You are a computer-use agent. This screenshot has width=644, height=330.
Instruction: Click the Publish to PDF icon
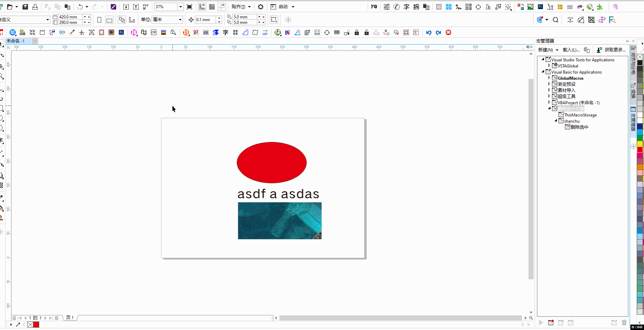(146, 7)
